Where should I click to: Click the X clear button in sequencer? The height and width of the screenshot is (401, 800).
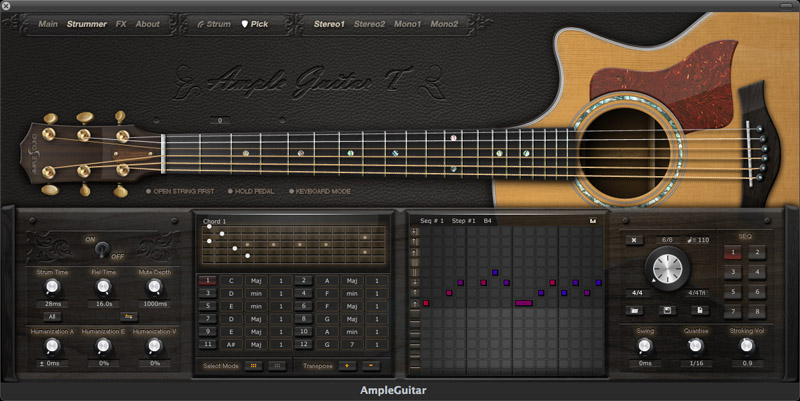click(x=635, y=240)
